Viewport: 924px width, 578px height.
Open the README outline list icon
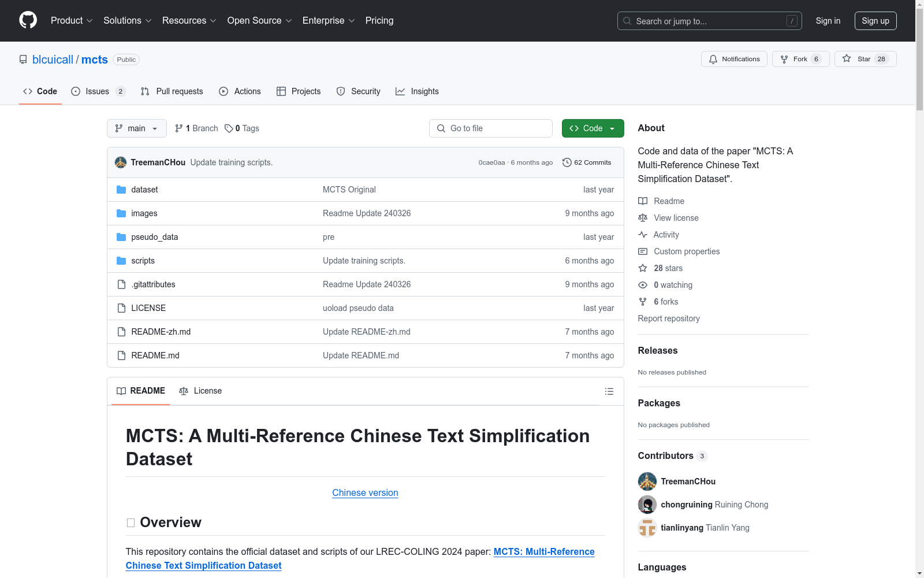tap(609, 391)
